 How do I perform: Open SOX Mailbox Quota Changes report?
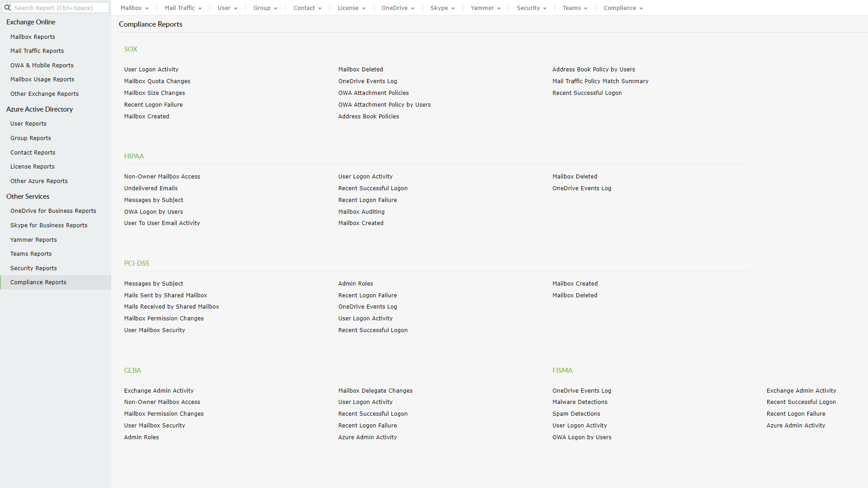[x=157, y=81]
